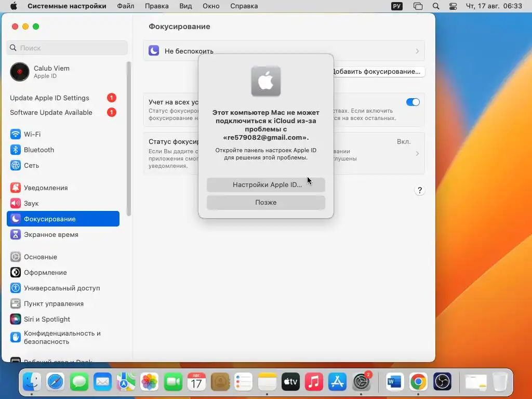Open the Справка menu
This screenshot has width=532, height=399.
244,6
